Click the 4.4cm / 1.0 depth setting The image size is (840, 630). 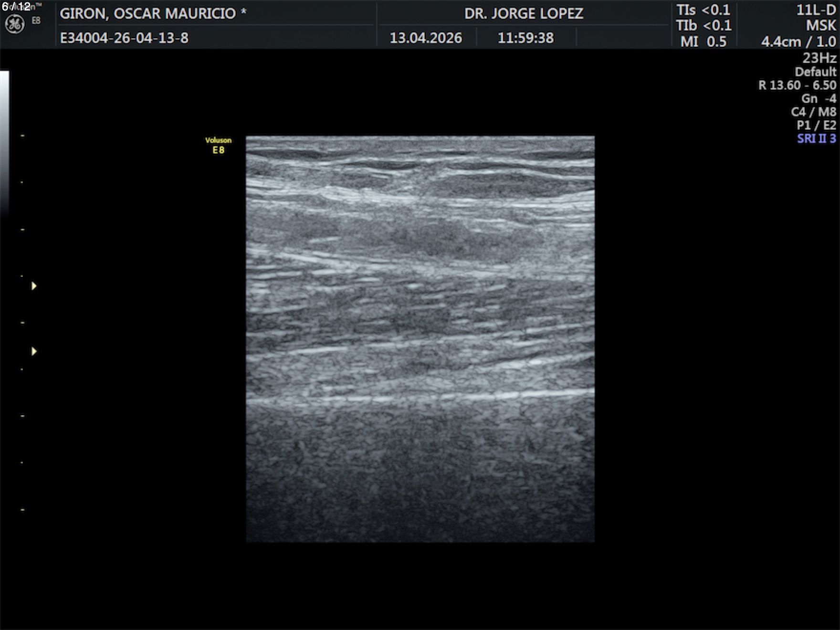[798, 42]
